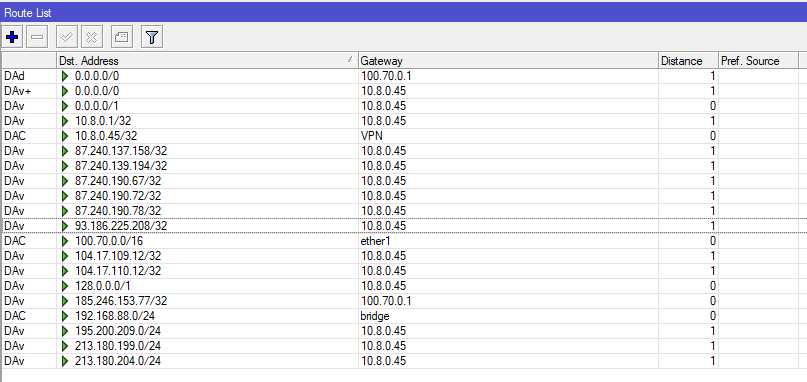807x382 pixels.
Task: Select route 213.180.199.0/24
Action: [x=404, y=345]
